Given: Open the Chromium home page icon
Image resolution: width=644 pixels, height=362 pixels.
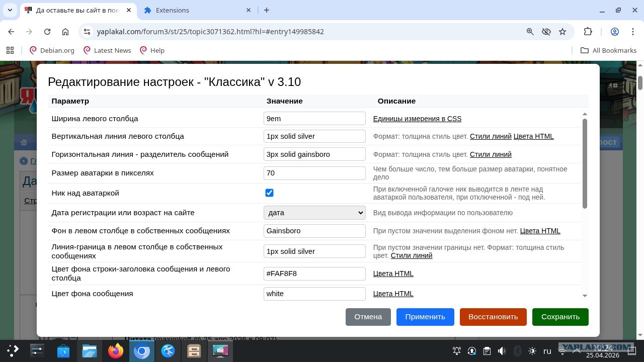Looking at the screenshot, I should coord(65,32).
